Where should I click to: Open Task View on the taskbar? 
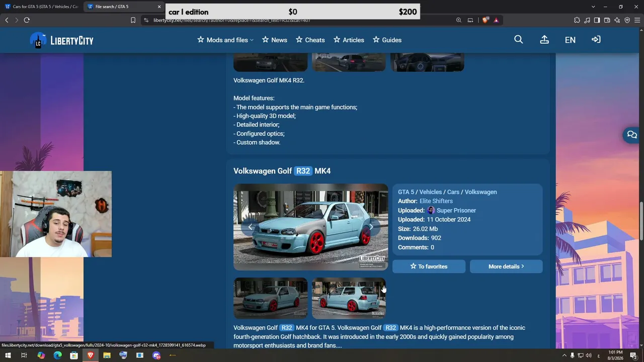click(24, 355)
